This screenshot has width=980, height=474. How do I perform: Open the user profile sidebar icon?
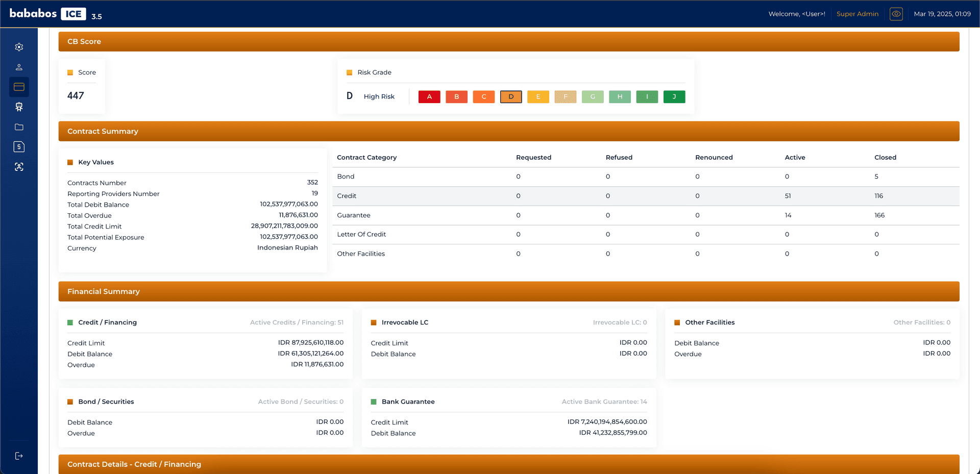click(x=19, y=67)
